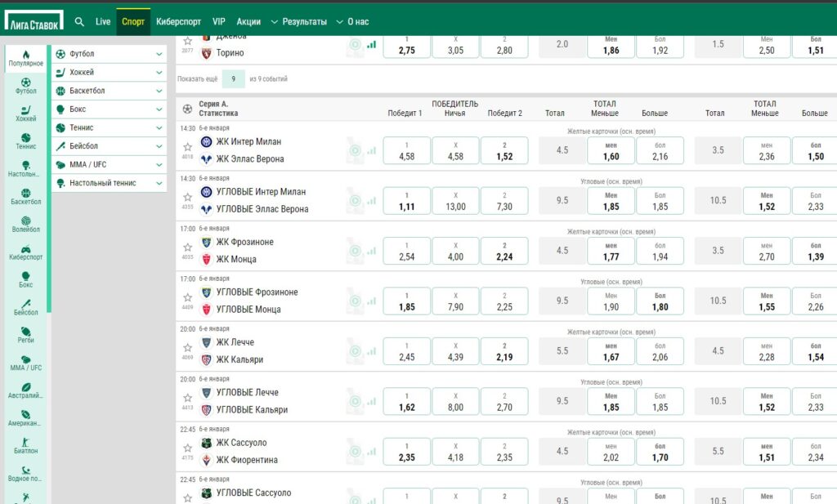
Task: Open the VIP tab
Action: tap(219, 22)
